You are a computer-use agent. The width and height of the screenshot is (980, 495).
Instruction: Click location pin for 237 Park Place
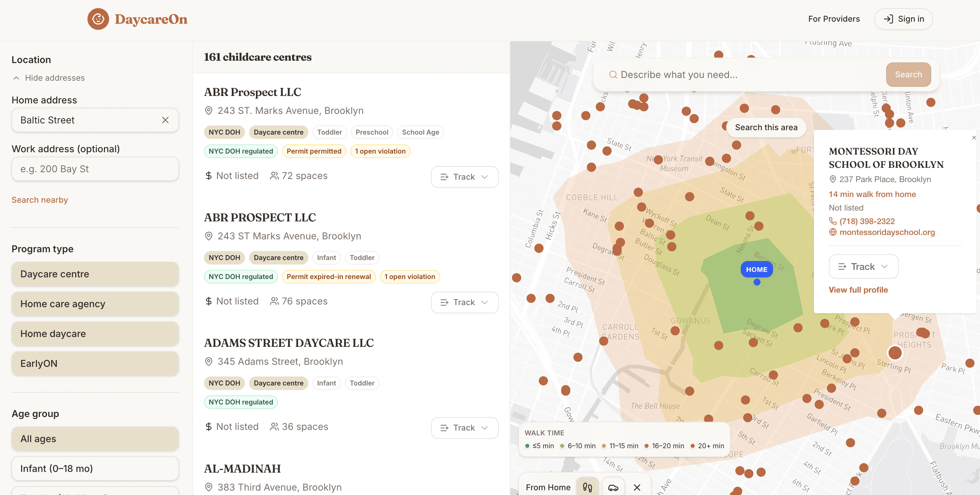[832, 179]
